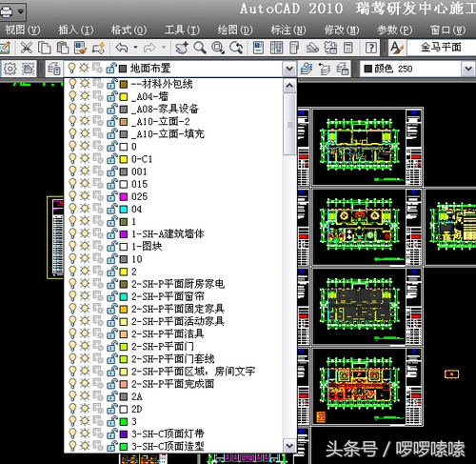Select layer 1-图块
Image resolution: width=476 pixels, height=464 pixels.
click(147, 246)
